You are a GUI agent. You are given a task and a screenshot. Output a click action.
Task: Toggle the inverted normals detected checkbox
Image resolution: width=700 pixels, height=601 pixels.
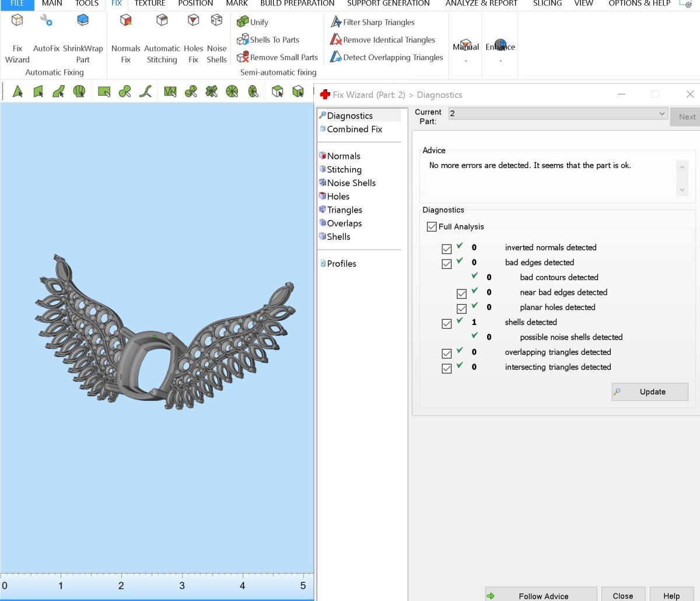(447, 249)
